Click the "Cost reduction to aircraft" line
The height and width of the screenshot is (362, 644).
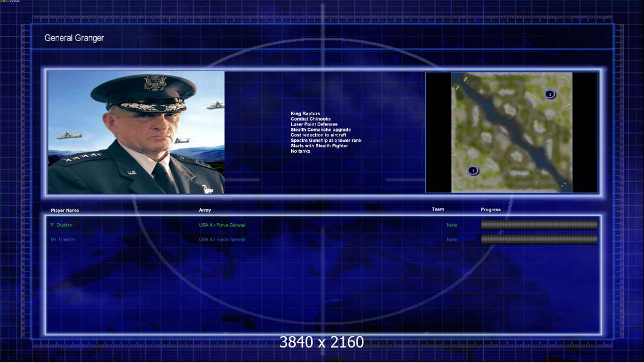pyautogui.click(x=318, y=135)
